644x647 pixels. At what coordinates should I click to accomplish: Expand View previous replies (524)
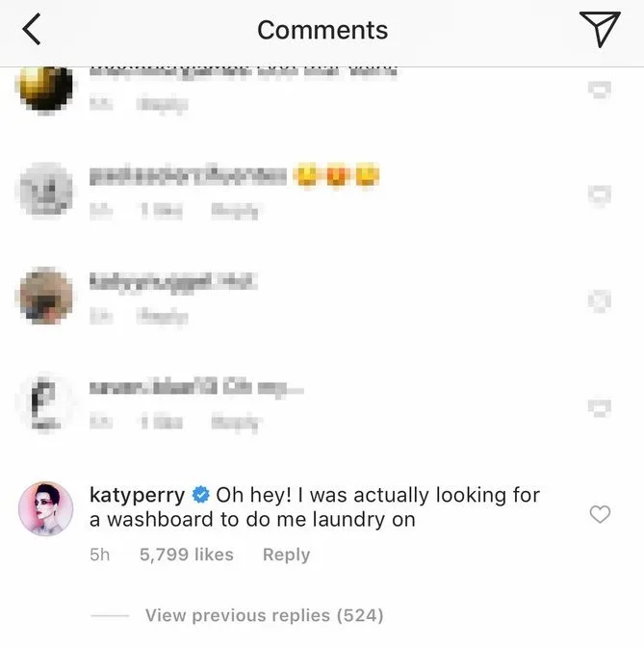click(264, 614)
